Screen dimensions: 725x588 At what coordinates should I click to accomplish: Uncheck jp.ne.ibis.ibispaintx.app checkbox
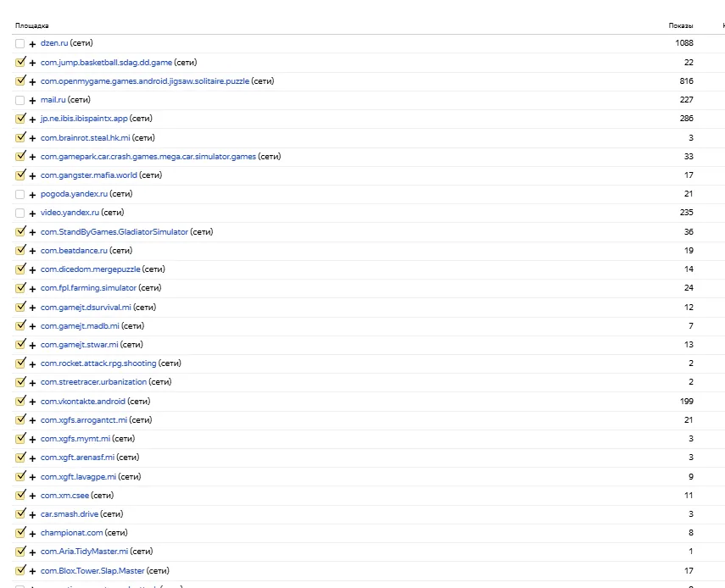20,119
